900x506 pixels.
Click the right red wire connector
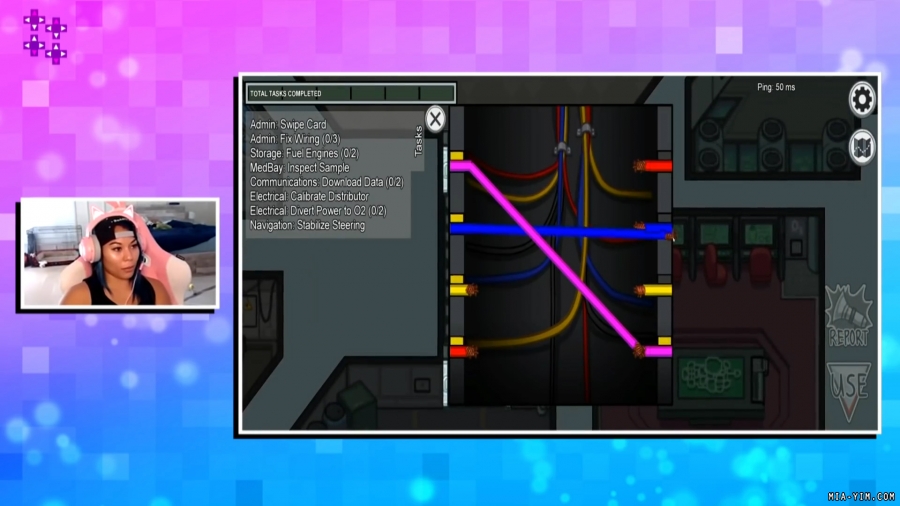point(653,166)
